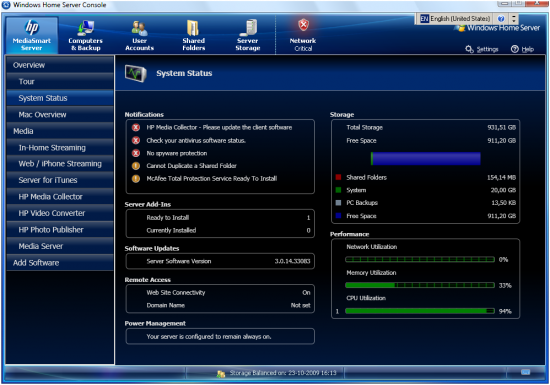Open the Shared Folders tab
550x385 pixels.
193,35
